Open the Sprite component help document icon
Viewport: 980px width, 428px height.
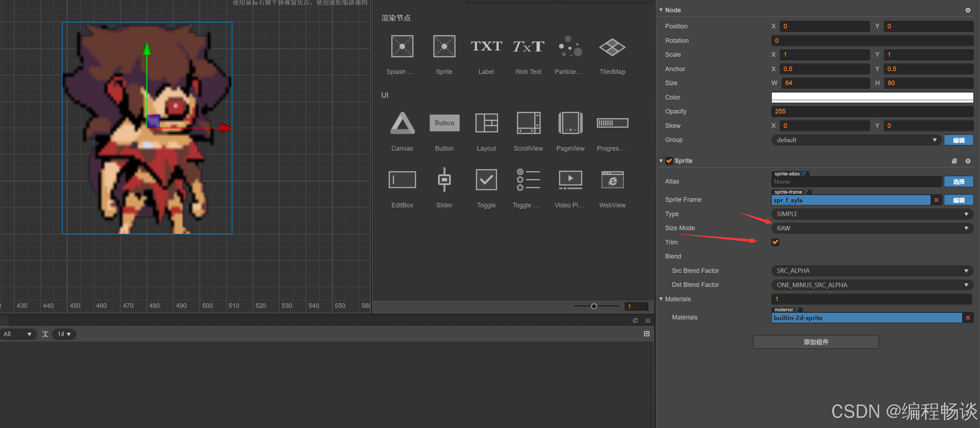tap(954, 161)
